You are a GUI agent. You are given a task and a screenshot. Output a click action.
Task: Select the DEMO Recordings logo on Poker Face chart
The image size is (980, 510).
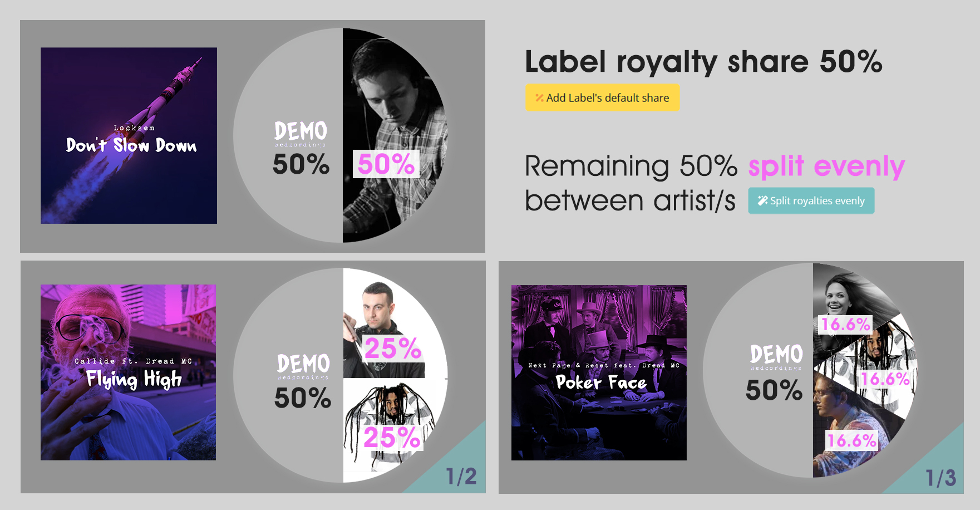(776, 355)
